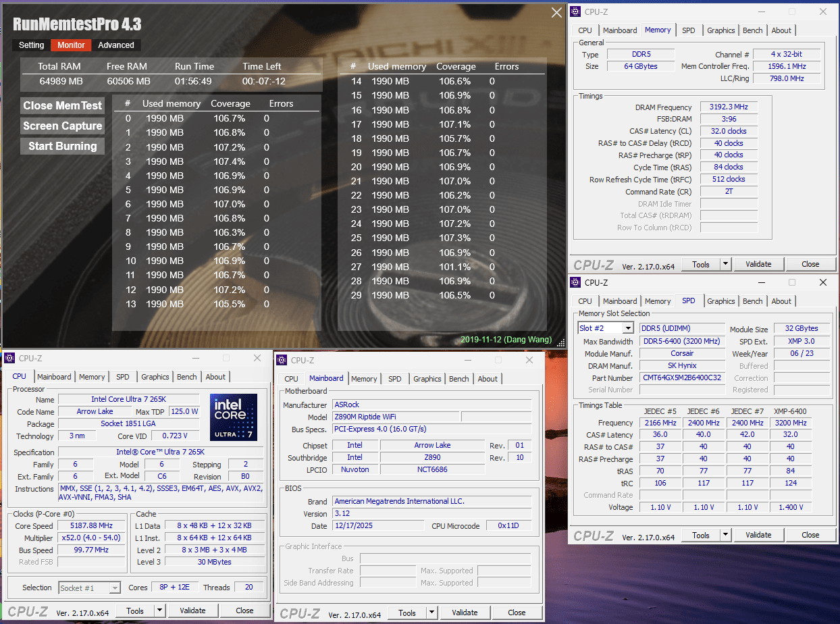Click the Start Burning button
840x624 pixels.
pos(62,147)
